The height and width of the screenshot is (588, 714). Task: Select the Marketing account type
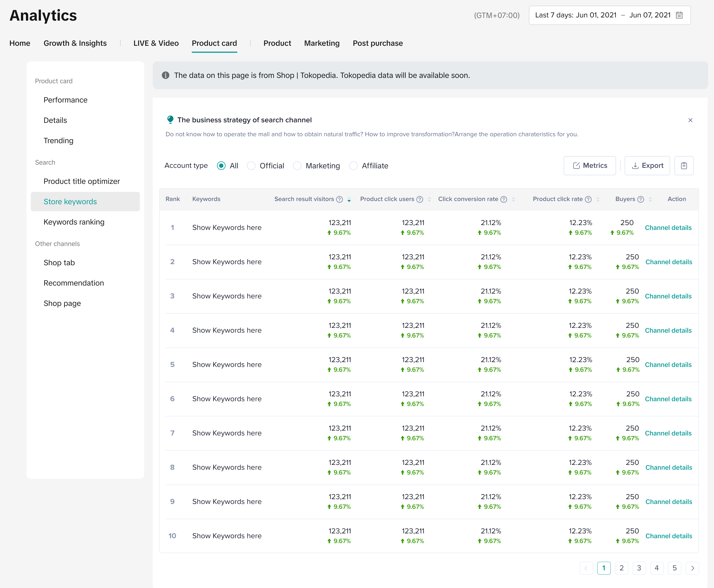click(297, 166)
